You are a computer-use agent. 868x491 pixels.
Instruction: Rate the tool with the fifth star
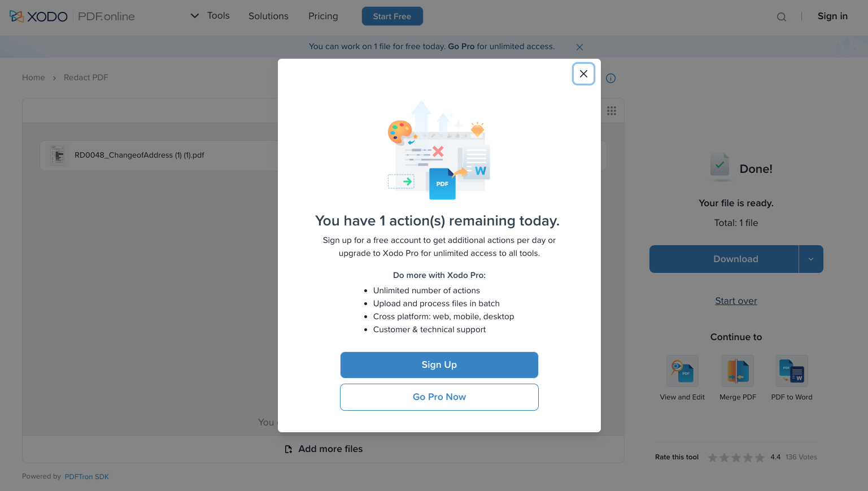760,458
